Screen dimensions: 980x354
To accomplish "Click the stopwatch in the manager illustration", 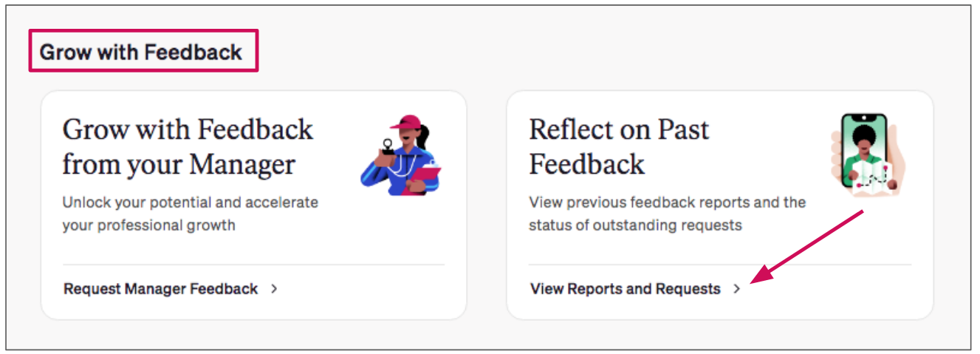I will click(x=387, y=148).
